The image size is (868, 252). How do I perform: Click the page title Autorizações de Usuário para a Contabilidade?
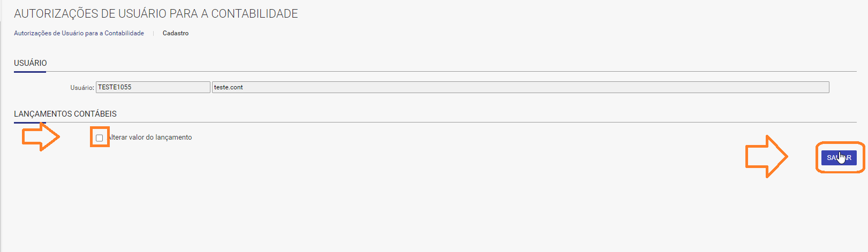156,14
